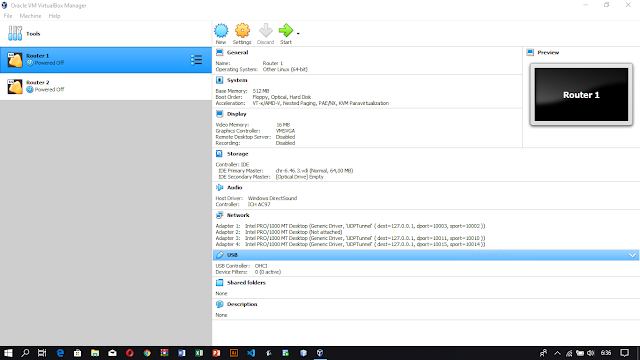Click the Discard toolbar icon
The height and width of the screenshot is (360, 640).
click(x=266, y=31)
